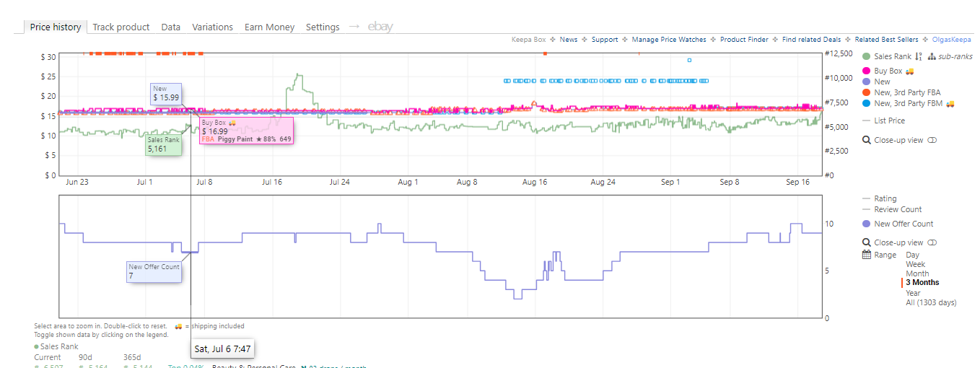Switch to the Price history tab

pyautogui.click(x=56, y=27)
